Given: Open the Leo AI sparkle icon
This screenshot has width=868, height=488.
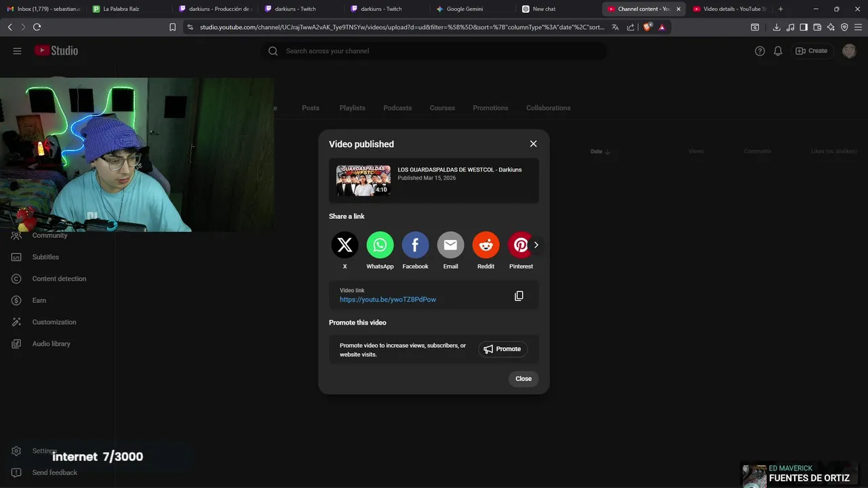Looking at the screenshot, I should point(831,27).
